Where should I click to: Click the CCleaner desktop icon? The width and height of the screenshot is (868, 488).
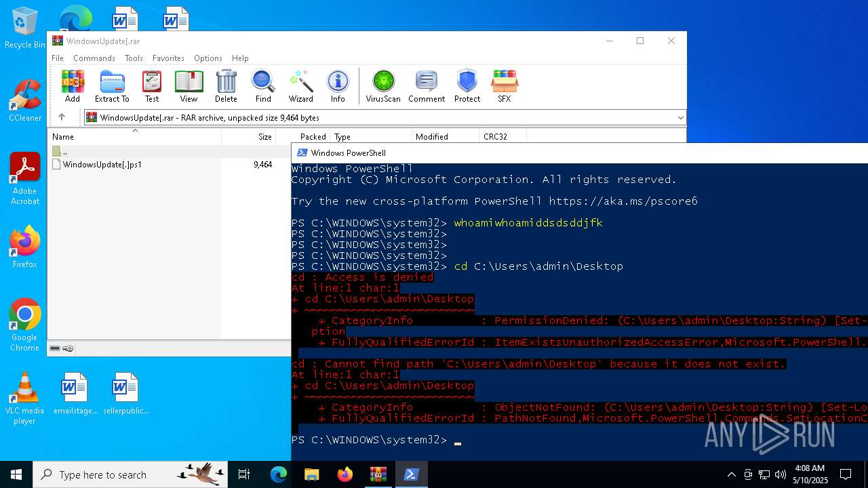[x=25, y=101]
